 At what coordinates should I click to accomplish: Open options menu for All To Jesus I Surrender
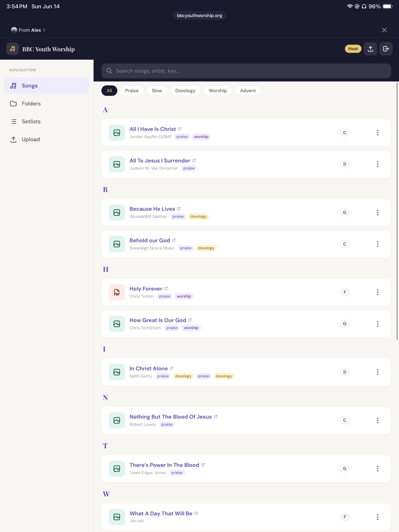click(x=378, y=164)
